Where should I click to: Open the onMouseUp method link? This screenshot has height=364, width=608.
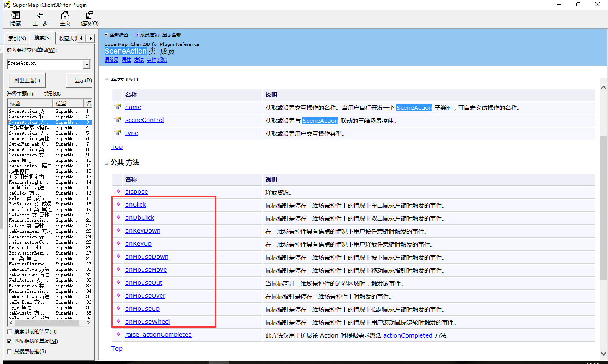(142, 309)
